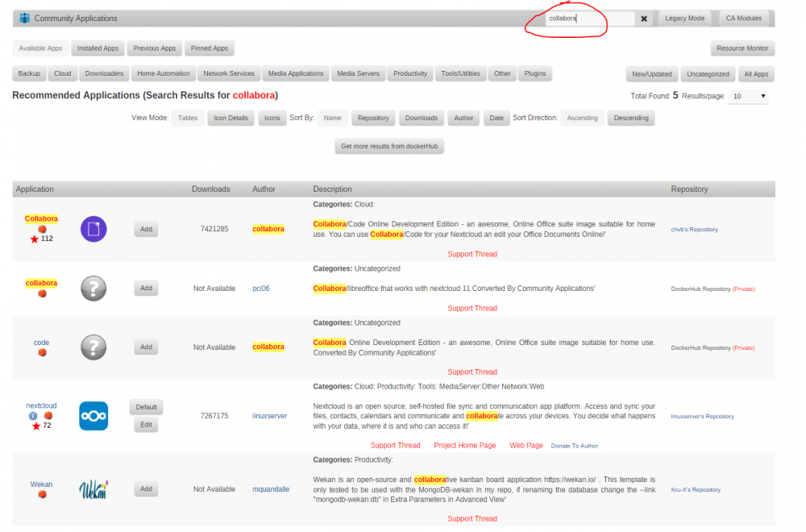Sort by Downloads
The height and width of the screenshot is (532, 806).
[x=422, y=118]
